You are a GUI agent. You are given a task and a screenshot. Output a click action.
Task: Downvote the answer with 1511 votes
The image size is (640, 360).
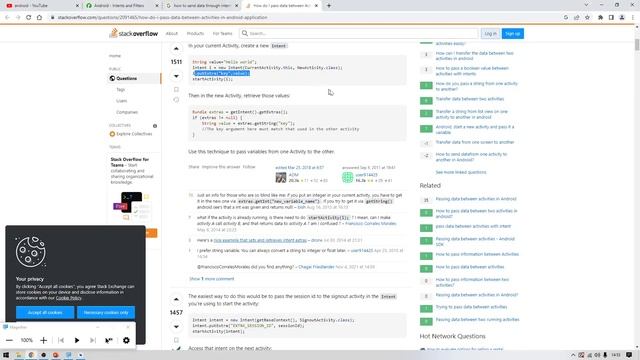[x=176, y=76]
